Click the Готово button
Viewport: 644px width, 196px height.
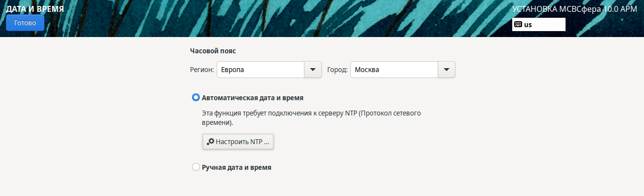point(25,23)
